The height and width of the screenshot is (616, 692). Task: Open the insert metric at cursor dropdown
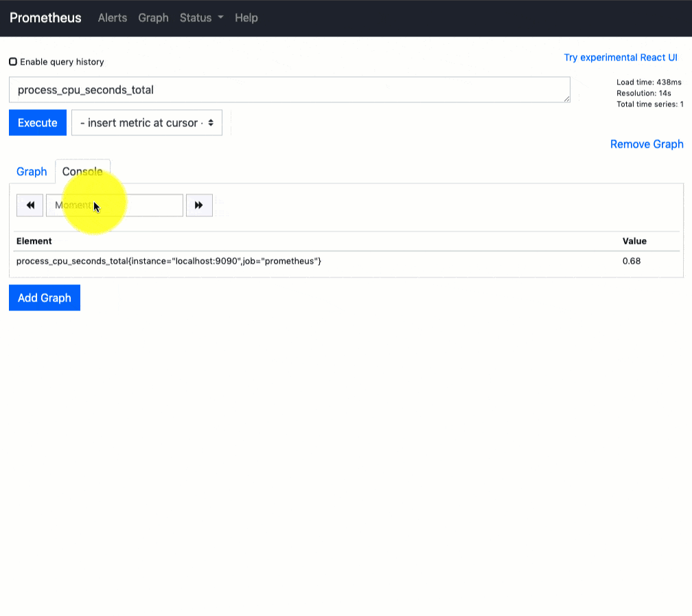(x=146, y=122)
